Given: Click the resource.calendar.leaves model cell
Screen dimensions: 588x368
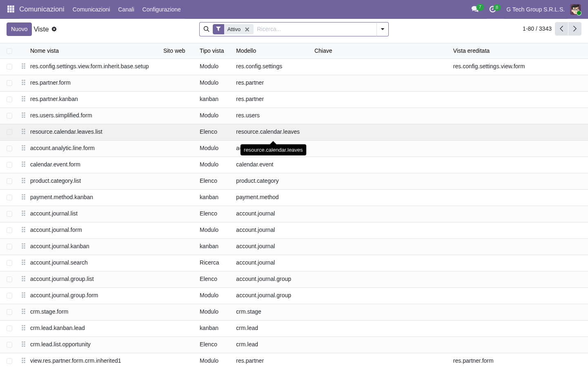Looking at the screenshot, I should pos(268,132).
